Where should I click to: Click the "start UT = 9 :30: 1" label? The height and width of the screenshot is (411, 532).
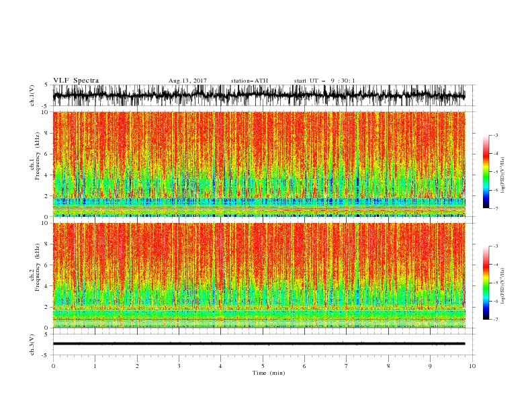324,81
